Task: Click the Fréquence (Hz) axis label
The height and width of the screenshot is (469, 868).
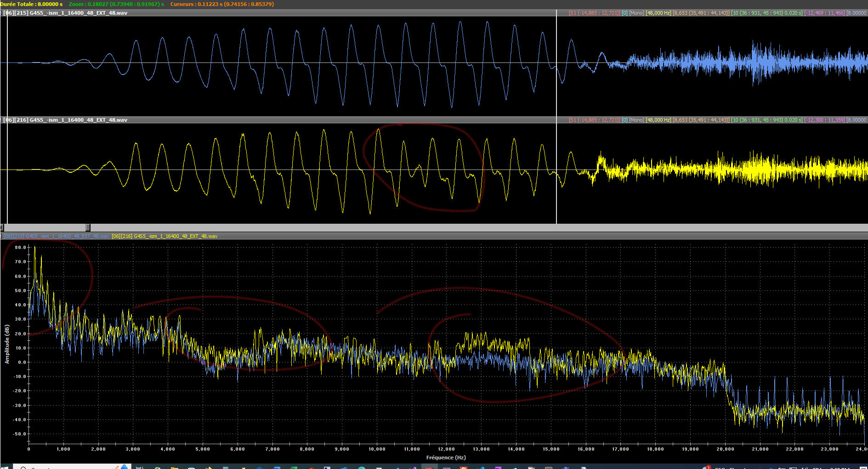Action: tap(446, 458)
